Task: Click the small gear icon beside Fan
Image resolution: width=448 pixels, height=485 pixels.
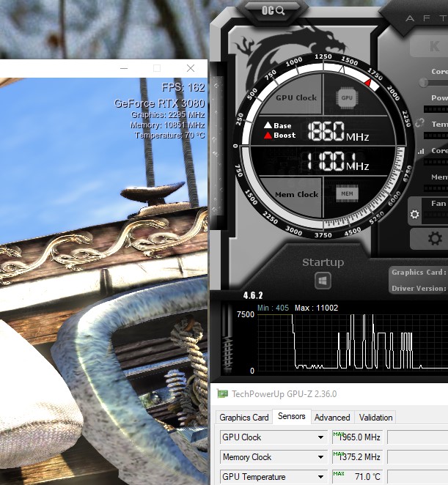Action: tap(414, 214)
